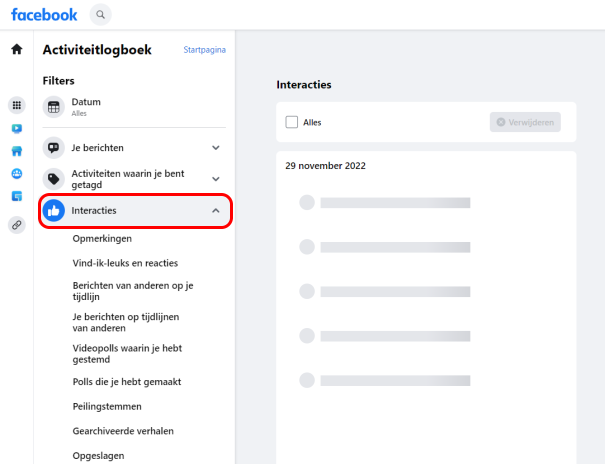This screenshot has height=464, width=605.
Task: Click the link chain shortcut icon
Action: pyautogui.click(x=17, y=225)
